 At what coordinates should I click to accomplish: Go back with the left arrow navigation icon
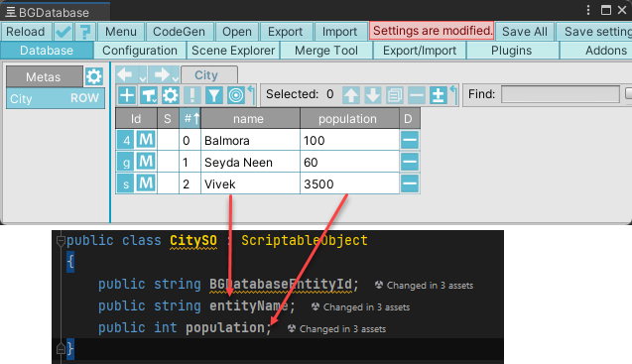(125, 74)
